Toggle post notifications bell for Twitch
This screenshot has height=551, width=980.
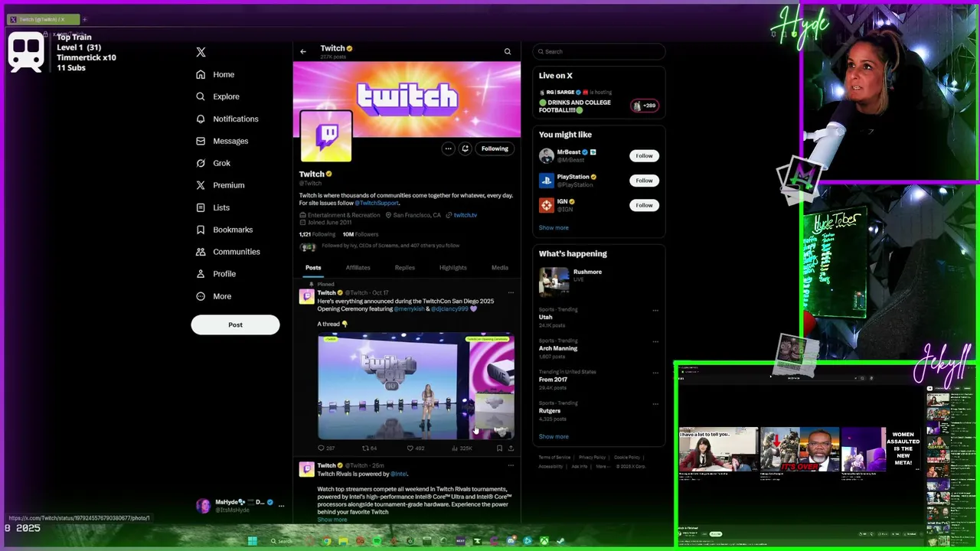tap(465, 148)
